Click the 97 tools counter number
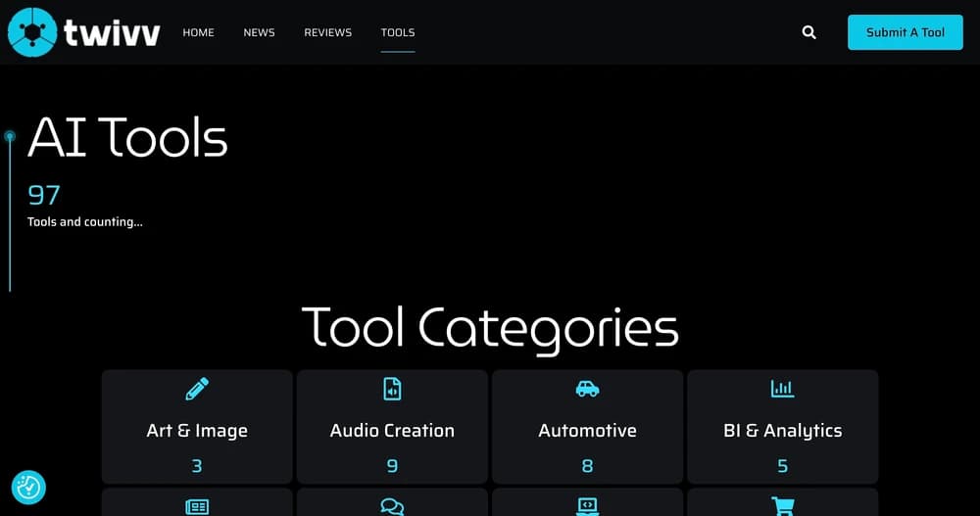The width and height of the screenshot is (980, 516). pyautogui.click(x=44, y=195)
